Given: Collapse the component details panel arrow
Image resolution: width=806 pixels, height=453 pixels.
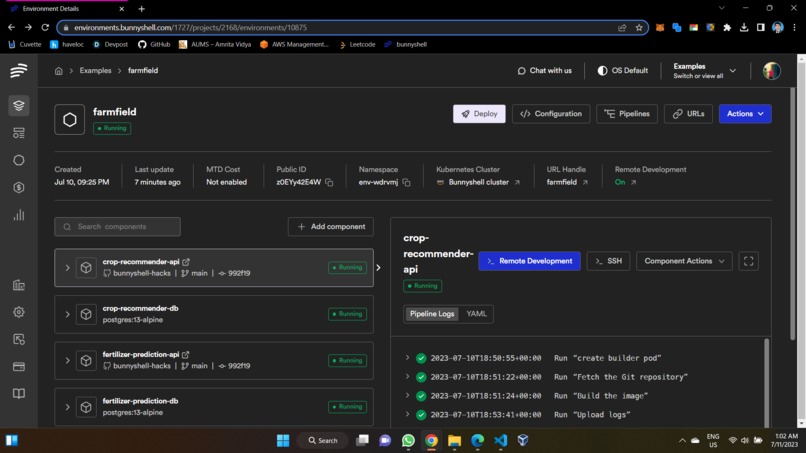Looking at the screenshot, I should [378, 267].
